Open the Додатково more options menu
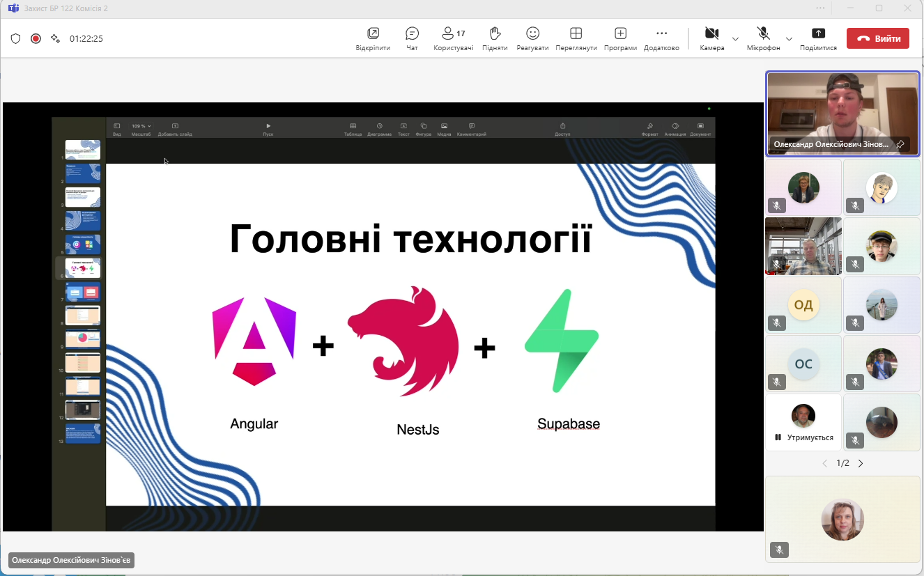Image resolution: width=924 pixels, height=576 pixels. coord(661,33)
